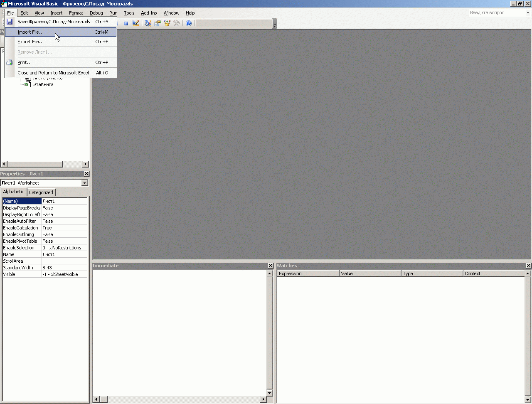Open the Run menu
Screen dimensions: 532x404
pyautogui.click(x=113, y=13)
